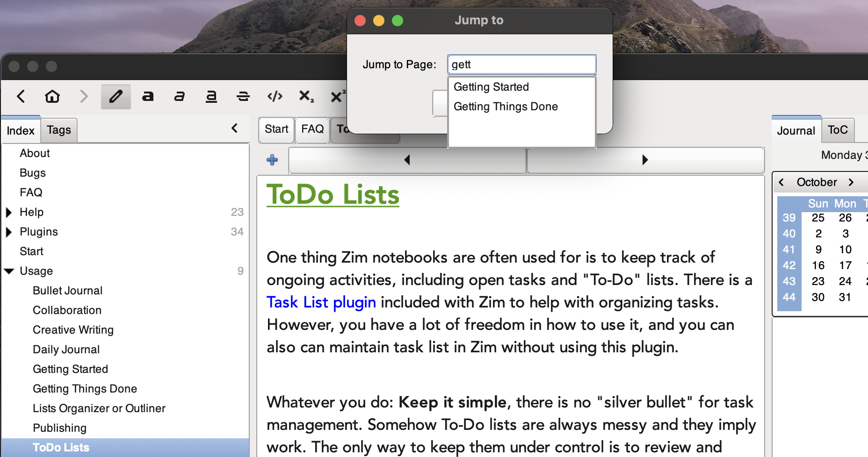Toggle the edit pencil tool

tap(116, 97)
